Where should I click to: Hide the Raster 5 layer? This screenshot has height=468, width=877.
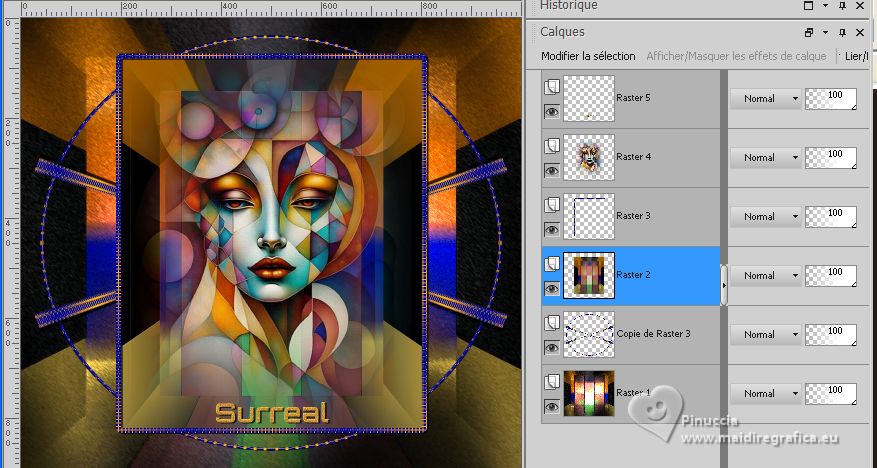point(551,112)
